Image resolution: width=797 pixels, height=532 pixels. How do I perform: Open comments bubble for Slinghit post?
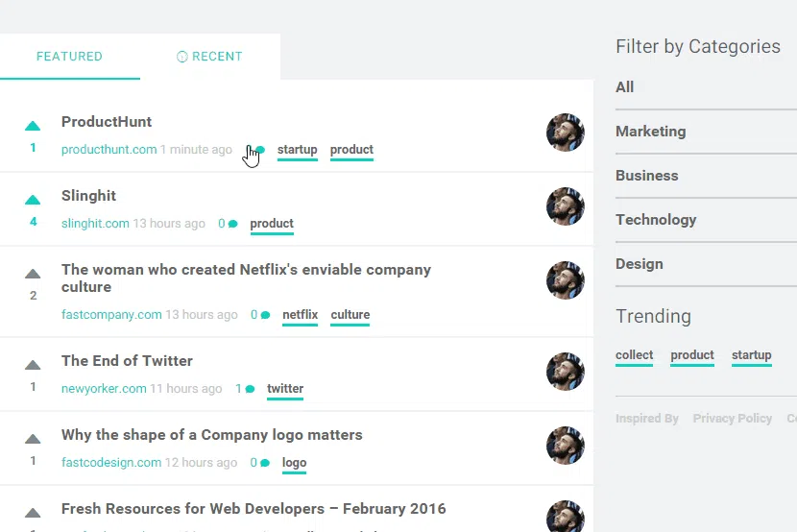point(232,224)
